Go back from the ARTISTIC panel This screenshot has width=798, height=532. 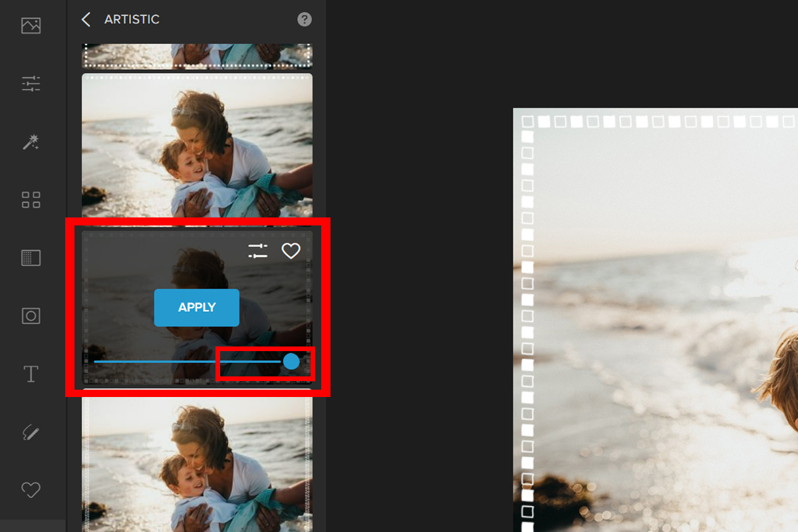point(86,19)
